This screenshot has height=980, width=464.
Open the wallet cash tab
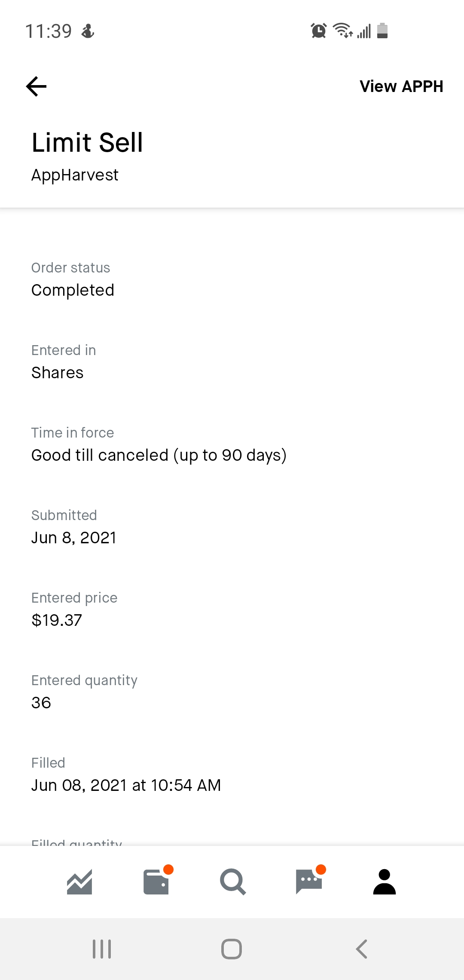tap(156, 882)
